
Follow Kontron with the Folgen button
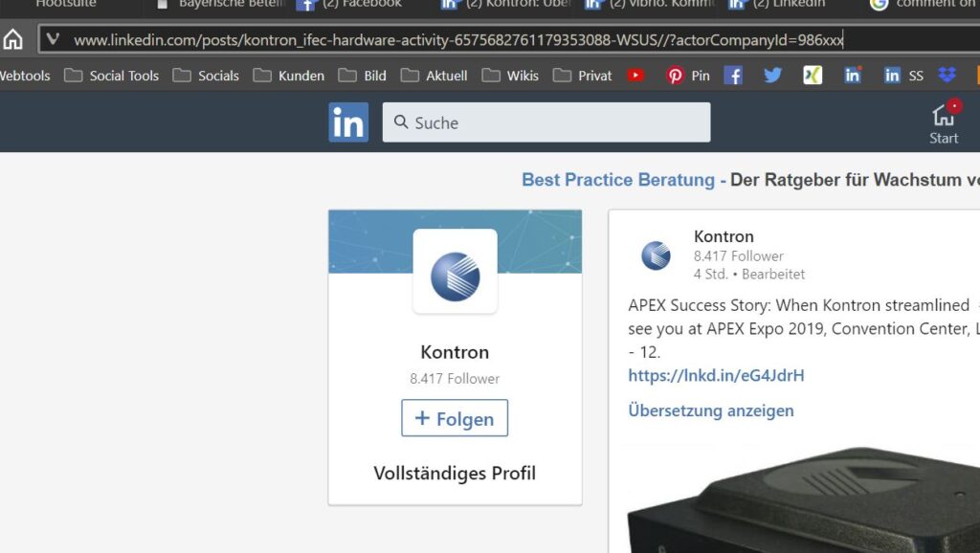coord(455,418)
